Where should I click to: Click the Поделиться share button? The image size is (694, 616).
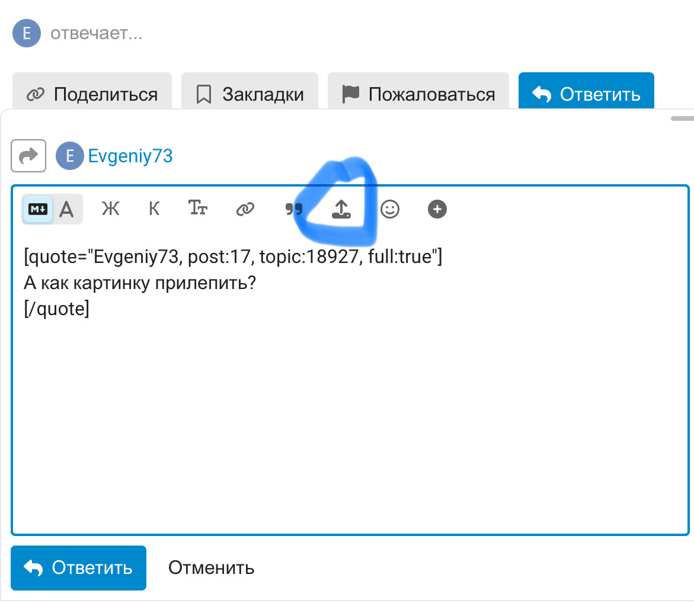pyautogui.click(x=92, y=94)
